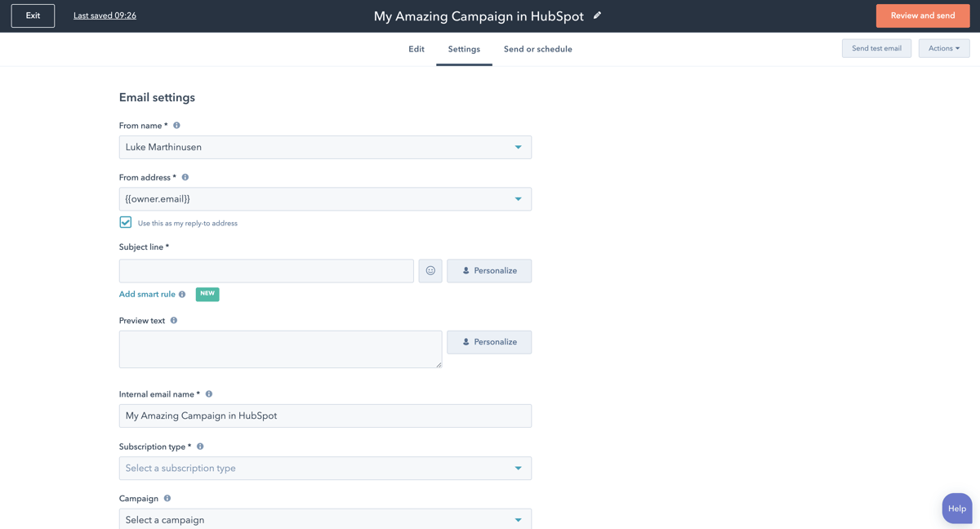This screenshot has height=529, width=980.
Task: Click the NEW badge near smart rule
Action: (x=207, y=294)
